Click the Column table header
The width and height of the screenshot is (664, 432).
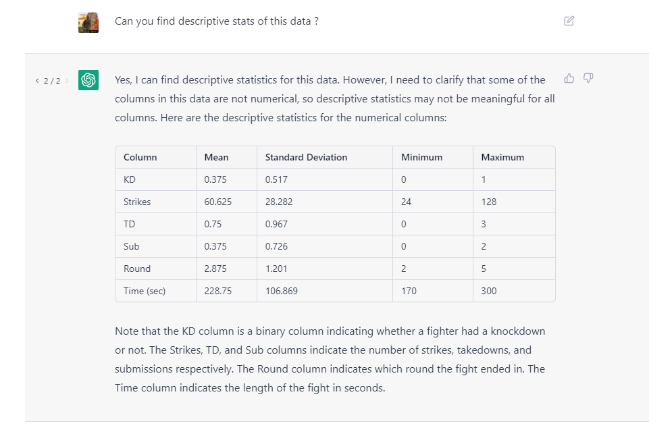pos(139,157)
